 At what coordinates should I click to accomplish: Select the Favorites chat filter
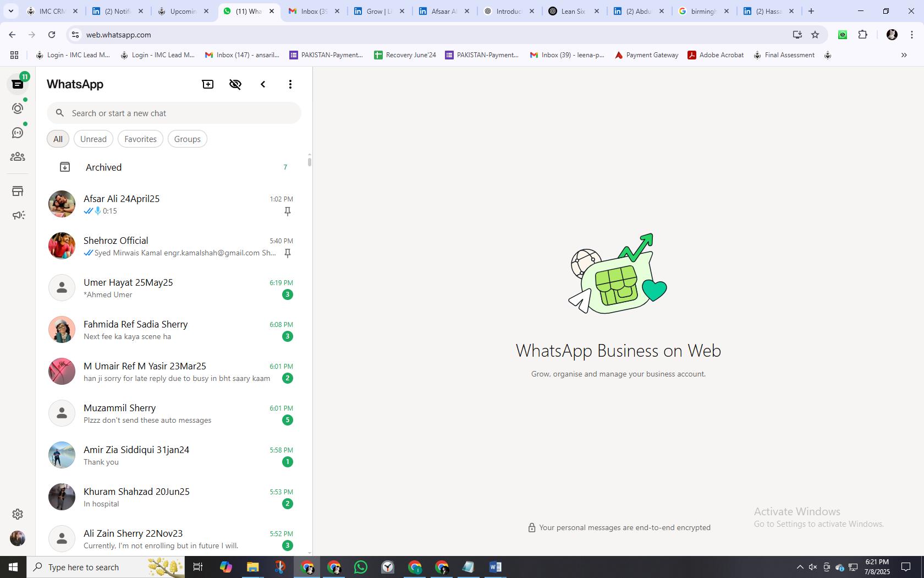click(x=140, y=139)
